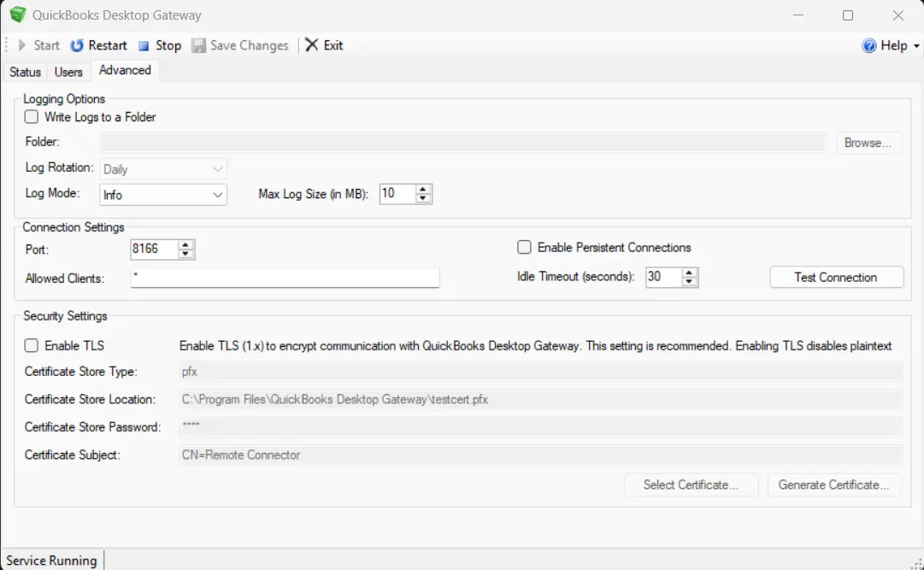Click the "Security Settings" group label
Viewport: 924px width, 570px height.
(x=66, y=316)
